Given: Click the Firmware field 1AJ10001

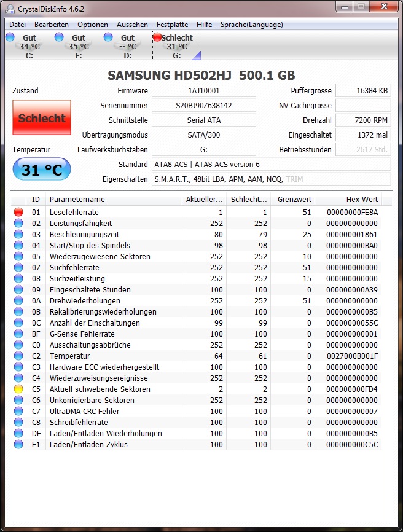Looking at the screenshot, I should point(204,90).
